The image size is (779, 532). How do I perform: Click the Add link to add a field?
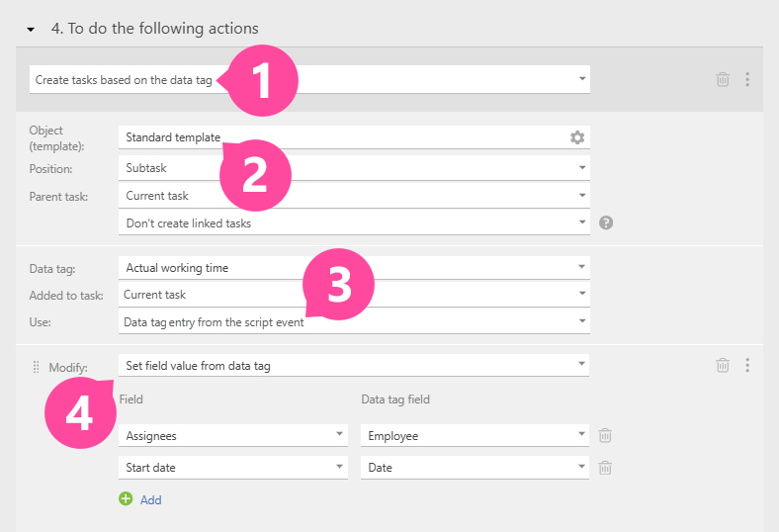click(150, 500)
